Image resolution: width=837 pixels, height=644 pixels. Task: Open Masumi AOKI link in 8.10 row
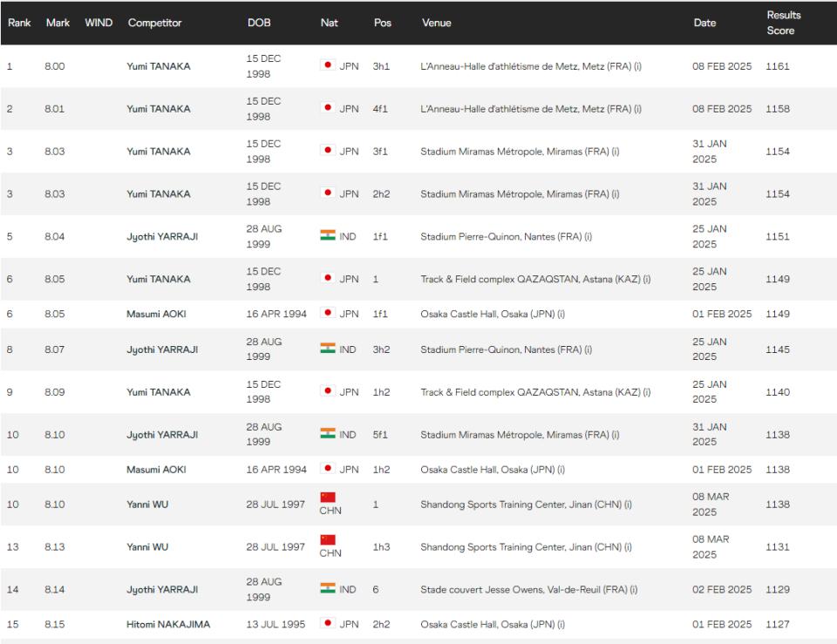(156, 470)
